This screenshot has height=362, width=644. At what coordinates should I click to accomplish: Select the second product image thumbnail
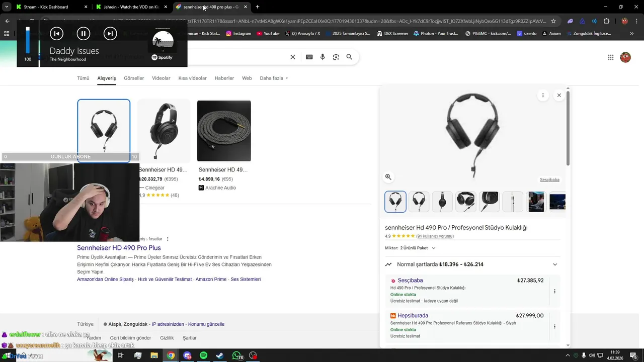419,202
